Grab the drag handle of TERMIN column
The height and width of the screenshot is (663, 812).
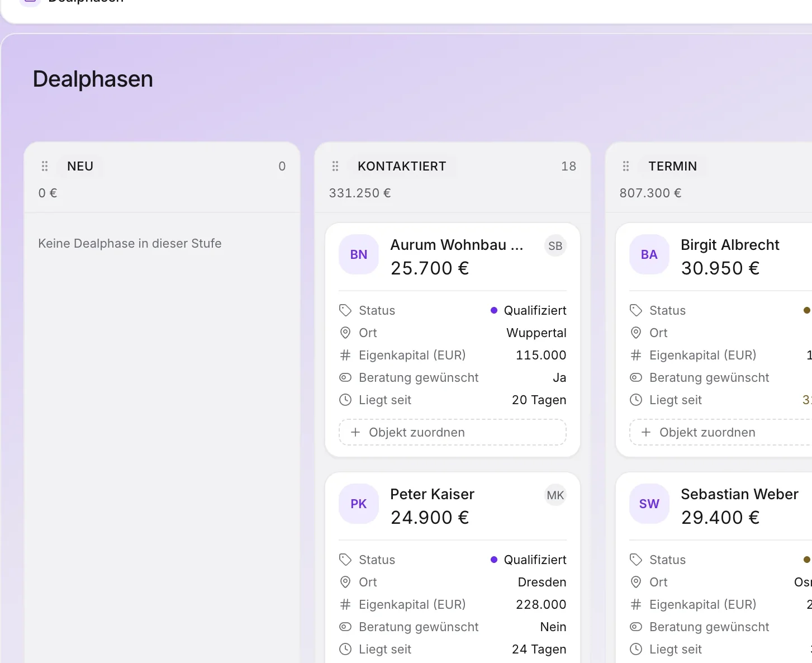[x=626, y=166]
